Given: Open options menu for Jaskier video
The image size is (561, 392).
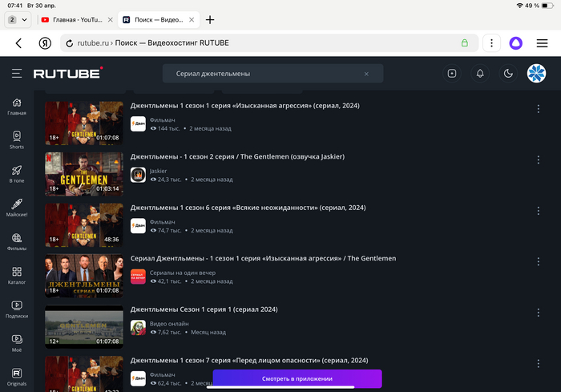Looking at the screenshot, I should (x=538, y=160).
